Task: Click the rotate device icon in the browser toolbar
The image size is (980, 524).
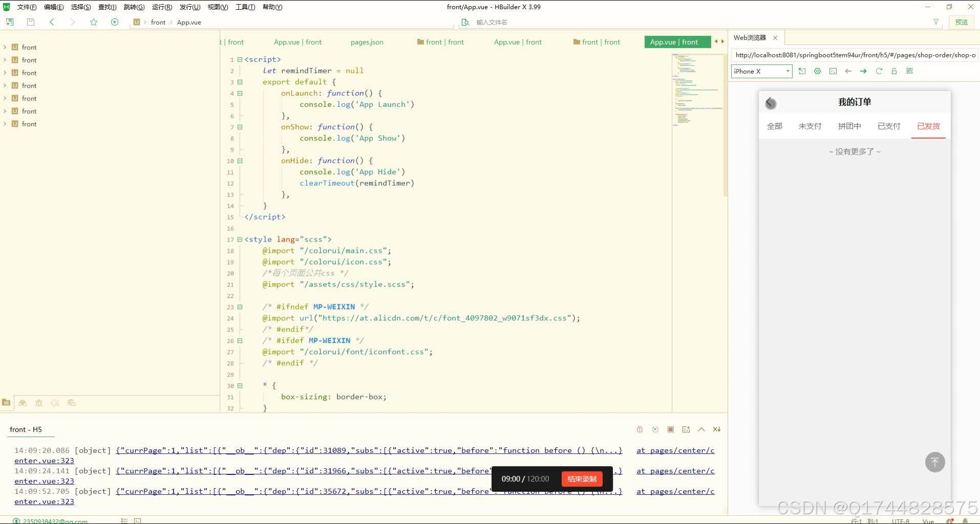Action: coord(802,71)
